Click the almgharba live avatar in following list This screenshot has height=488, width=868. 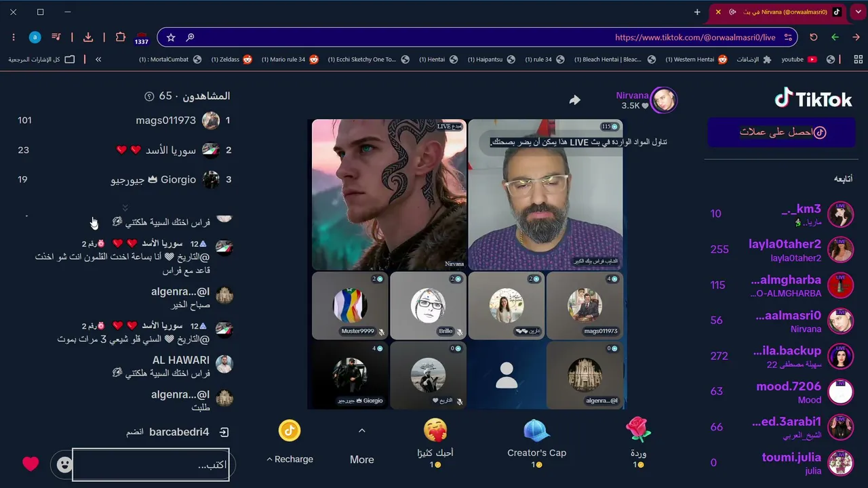[x=841, y=285]
